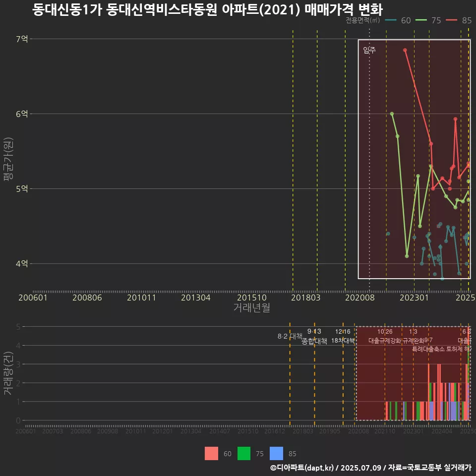The height and width of the screenshot is (476, 476).
Task: Click the '5' label on the volume axis
Action: 18,327
